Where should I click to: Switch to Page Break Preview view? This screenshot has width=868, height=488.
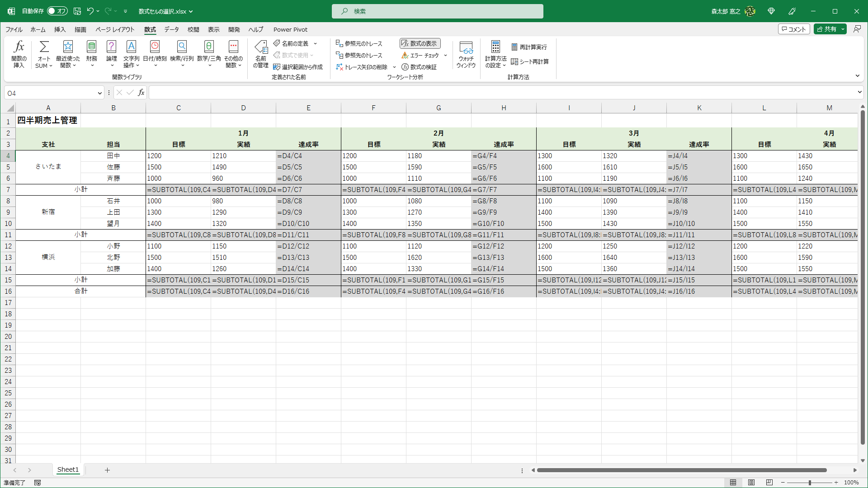[x=769, y=483]
